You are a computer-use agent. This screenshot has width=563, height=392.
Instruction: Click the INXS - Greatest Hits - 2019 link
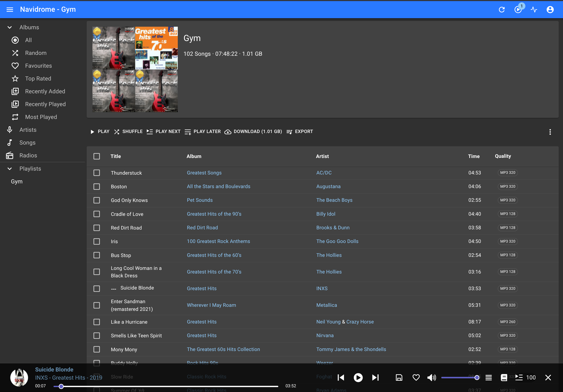point(69,378)
